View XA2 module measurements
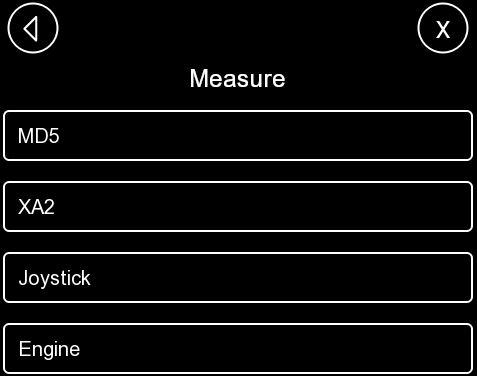Screen dimensions: 477x376 point(238,207)
